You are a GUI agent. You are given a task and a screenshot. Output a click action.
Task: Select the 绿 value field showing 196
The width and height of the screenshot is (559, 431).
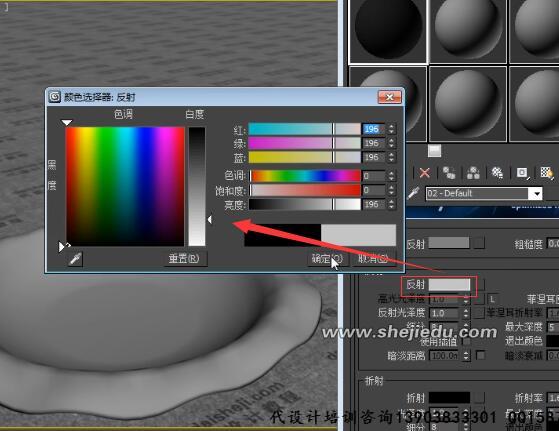point(373,143)
